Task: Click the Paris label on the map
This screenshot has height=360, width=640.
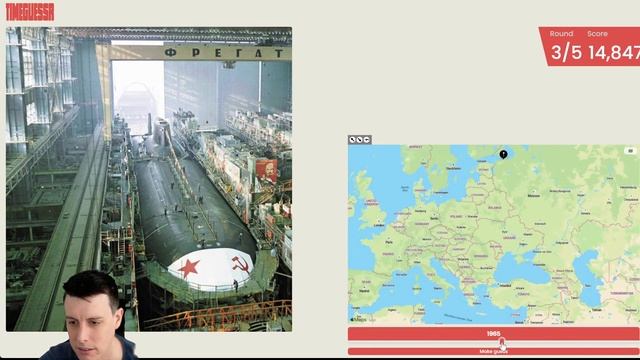Action: coord(389,242)
